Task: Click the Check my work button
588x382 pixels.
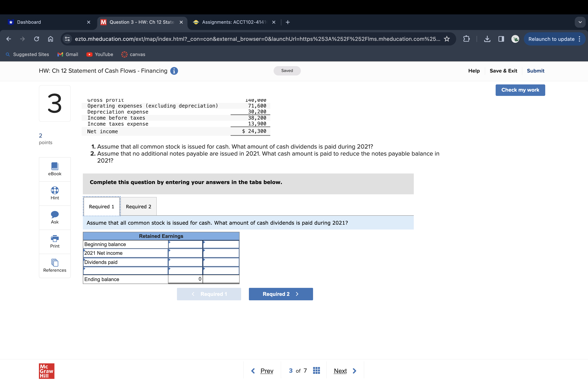Action: 520,90
